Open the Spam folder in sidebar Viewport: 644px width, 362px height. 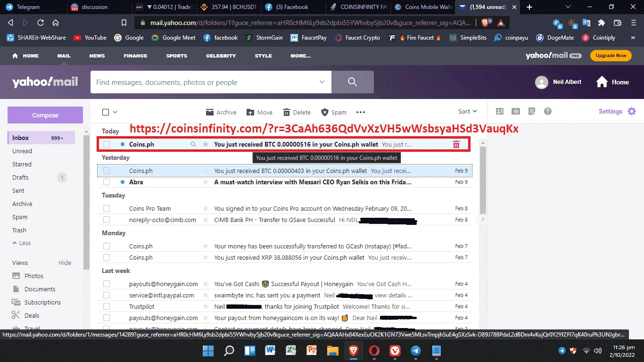pos(20,217)
